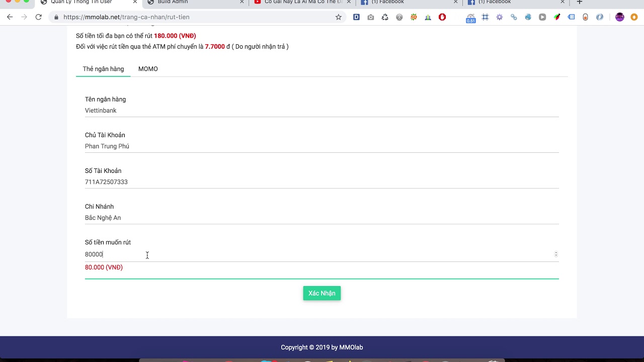Click the Xác Nhận confirm button
The image size is (644, 362).
click(x=322, y=293)
